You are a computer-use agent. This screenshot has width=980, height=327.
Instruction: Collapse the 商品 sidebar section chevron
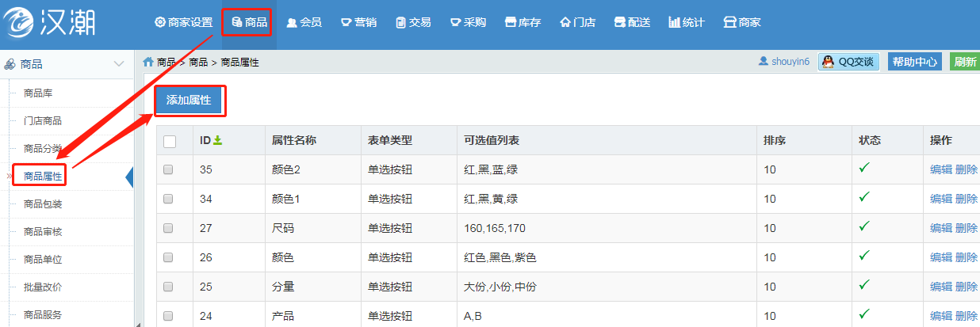coord(119,64)
